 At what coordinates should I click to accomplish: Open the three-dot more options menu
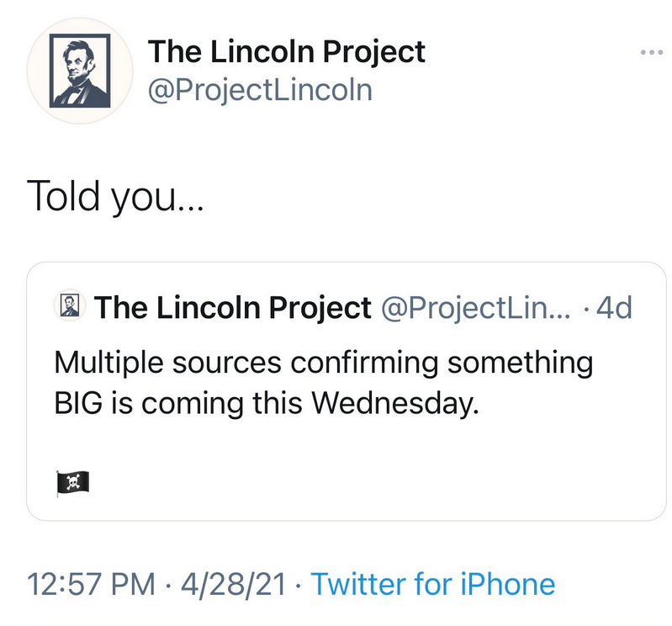(652, 52)
